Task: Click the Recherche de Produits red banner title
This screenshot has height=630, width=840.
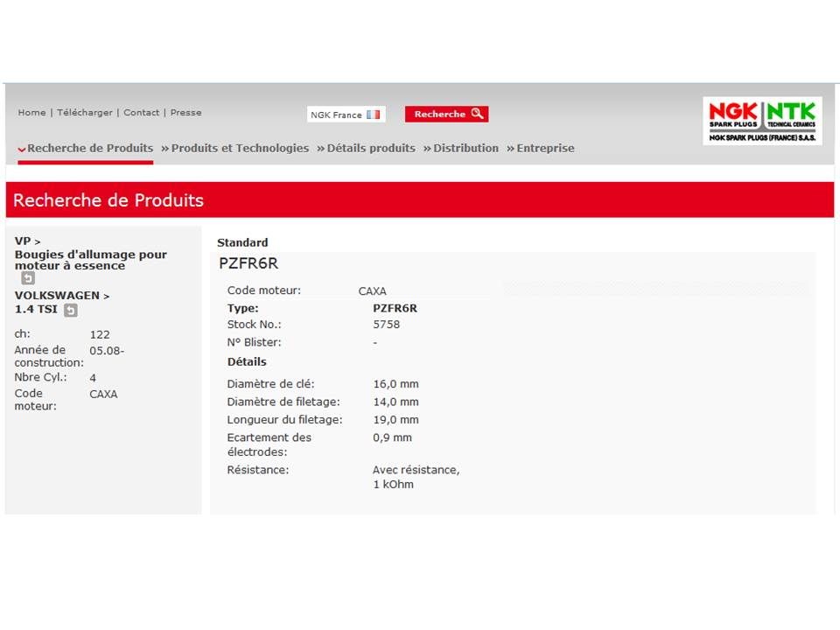Action: [108, 199]
